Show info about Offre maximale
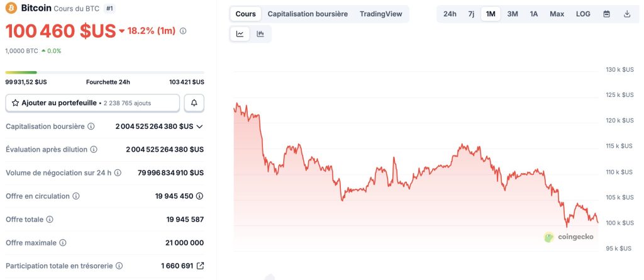 (63, 243)
